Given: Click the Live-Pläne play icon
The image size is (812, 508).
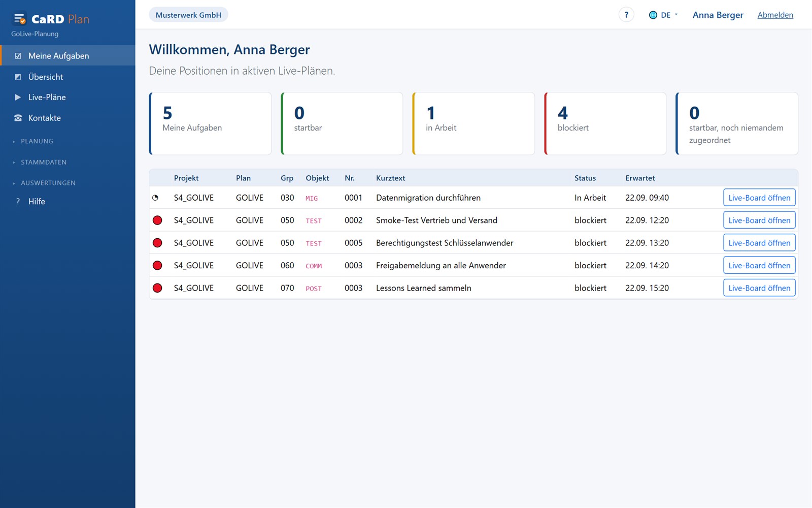Looking at the screenshot, I should pyautogui.click(x=18, y=97).
